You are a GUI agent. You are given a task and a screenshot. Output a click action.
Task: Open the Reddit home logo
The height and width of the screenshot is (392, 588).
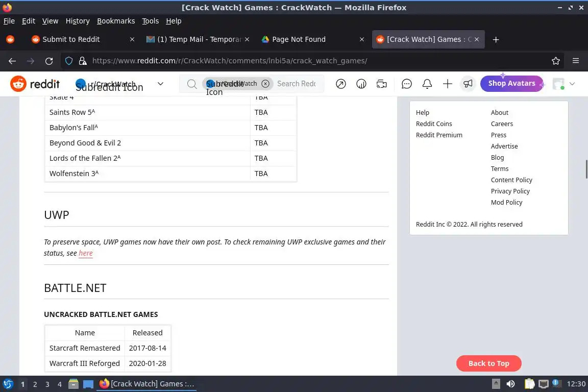pos(35,84)
